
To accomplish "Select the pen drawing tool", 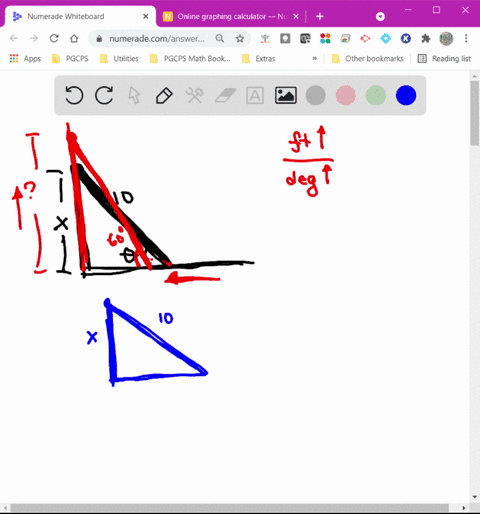I will pos(164,96).
